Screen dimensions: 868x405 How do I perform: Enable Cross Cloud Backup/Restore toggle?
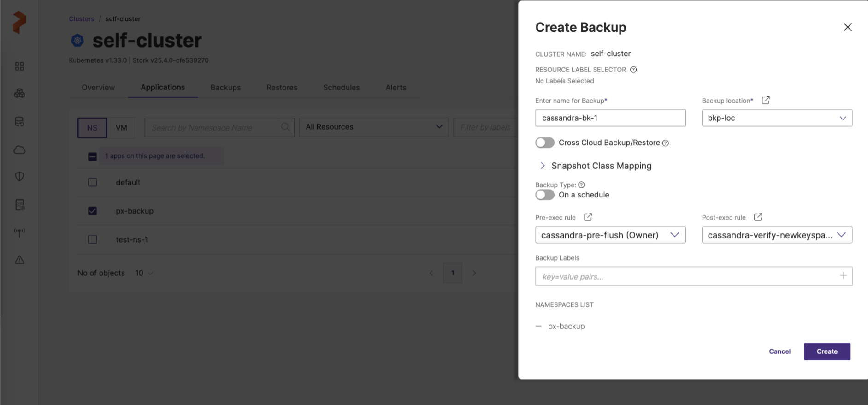click(544, 143)
